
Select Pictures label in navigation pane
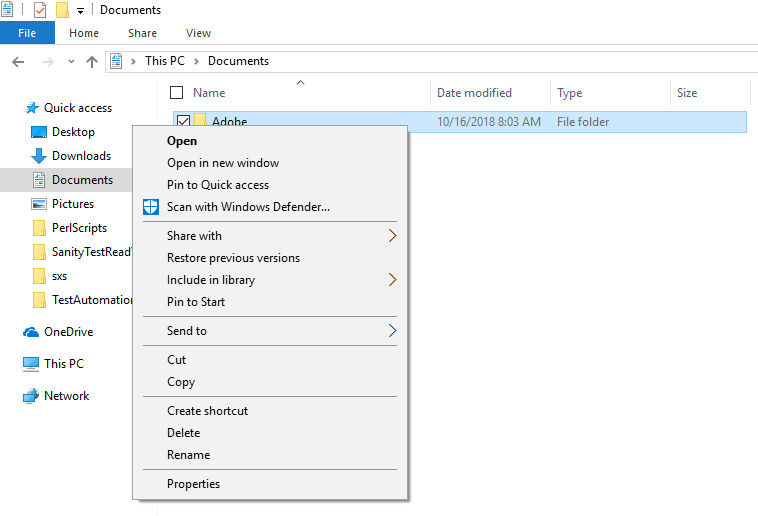pos(73,204)
